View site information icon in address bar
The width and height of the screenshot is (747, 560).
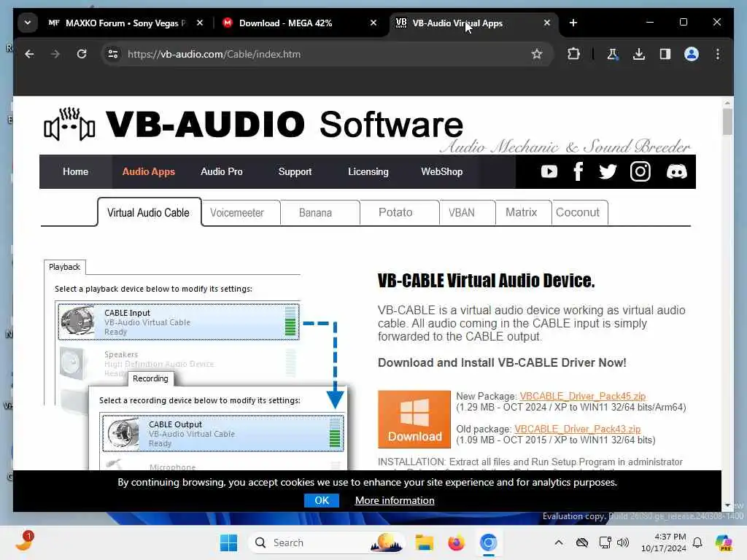[x=113, y=54]
